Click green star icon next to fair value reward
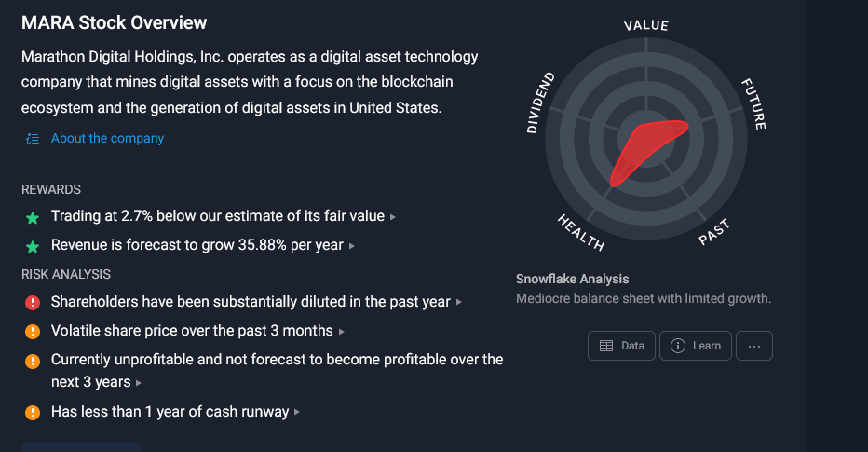 (33, 218)
